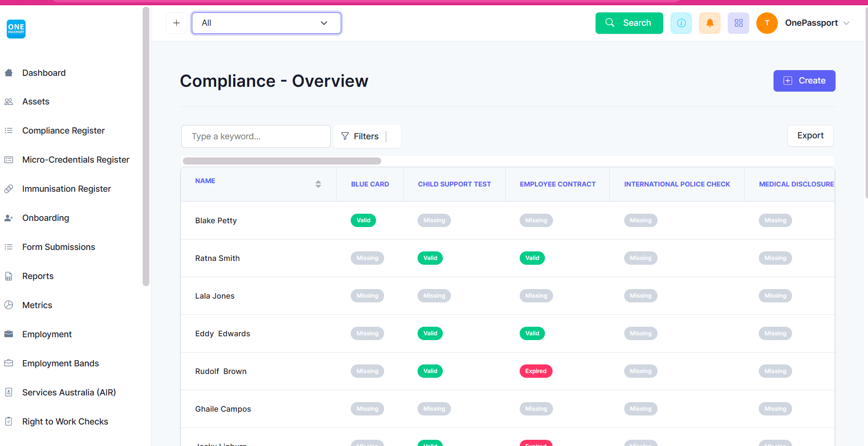The width and height of the screenshot is (868, 446).
Task: Click the Dashboard home icon
Action: [x=9, y=73]
